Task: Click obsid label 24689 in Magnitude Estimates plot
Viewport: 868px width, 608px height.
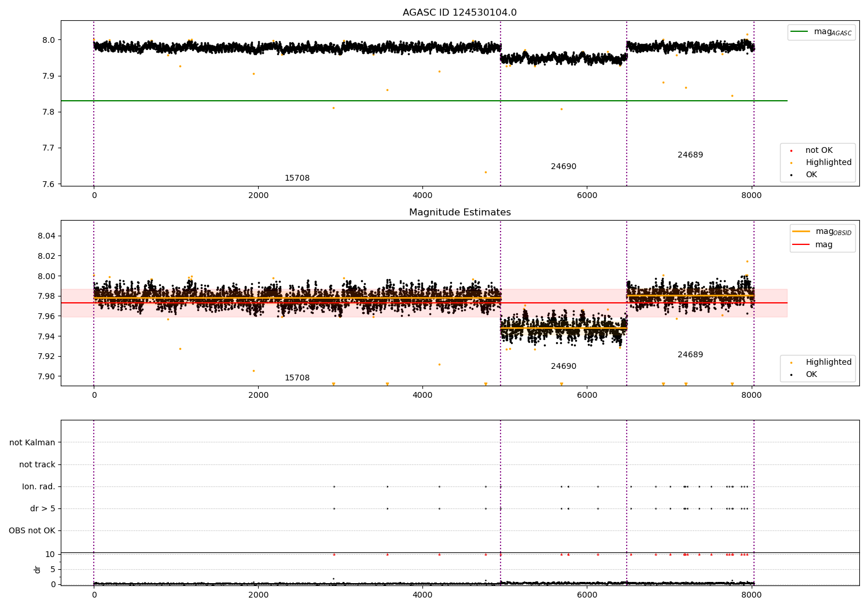Action: 690,355
